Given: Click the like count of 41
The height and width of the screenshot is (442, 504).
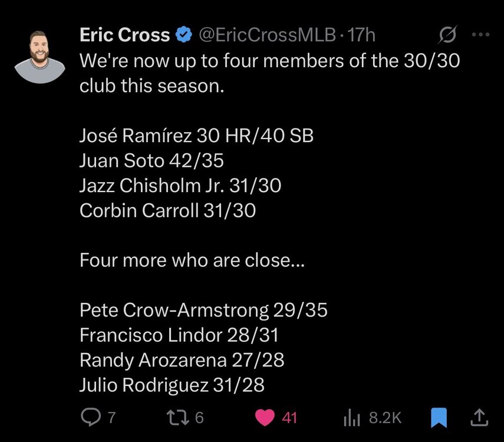Looking at the screenshot, I should (289, 418).
